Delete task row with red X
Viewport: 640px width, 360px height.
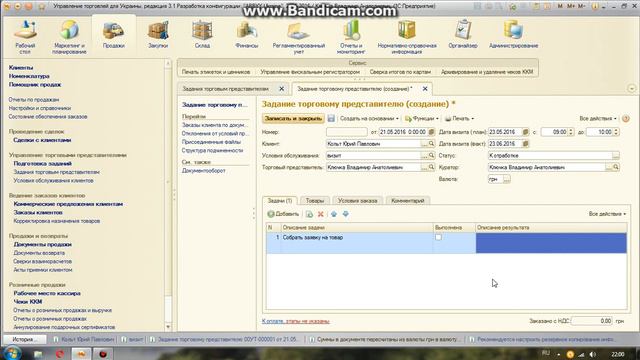point(321,214)
